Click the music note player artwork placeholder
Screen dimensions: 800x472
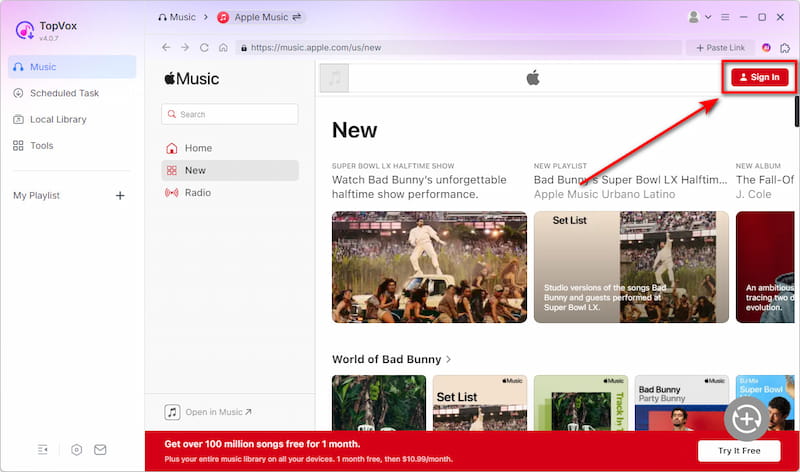[334, 78]
